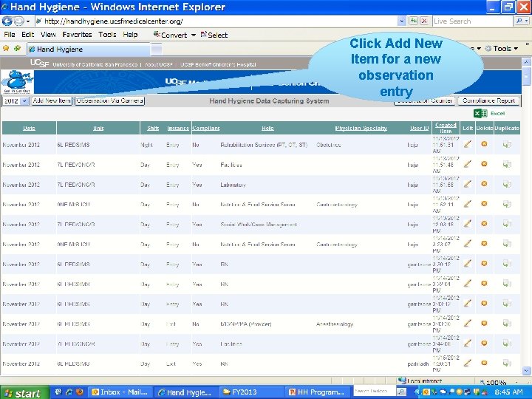Switch to Inbox - Mail taskbar item
This screenshot has height=399, width=532.
120,392
